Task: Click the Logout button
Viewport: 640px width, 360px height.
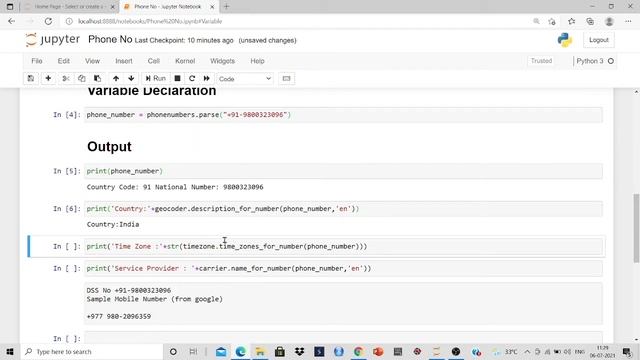Action: tap(598, 40)
